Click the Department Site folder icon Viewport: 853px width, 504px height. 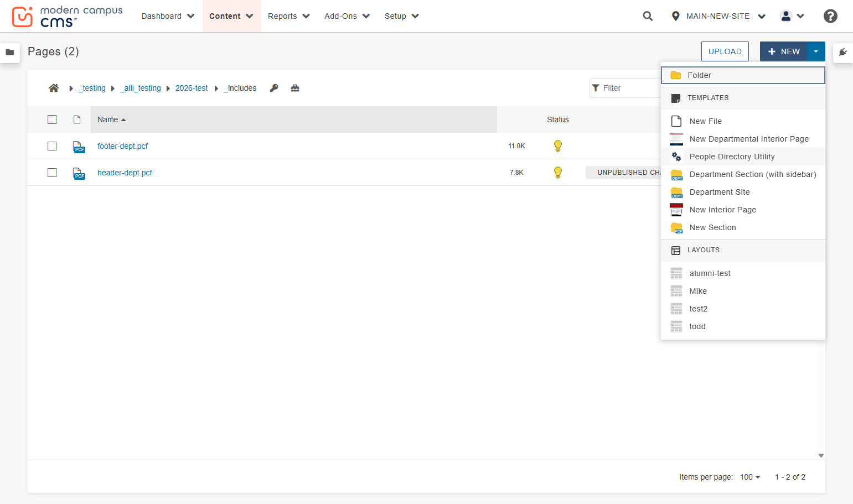tap(676, 192)
